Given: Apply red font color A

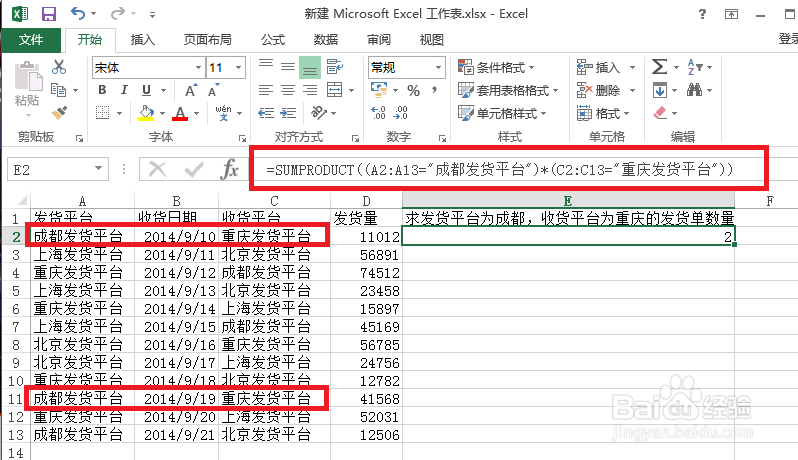Looking at the screenshot, I should pyautogui.click(x=180, y=113).
